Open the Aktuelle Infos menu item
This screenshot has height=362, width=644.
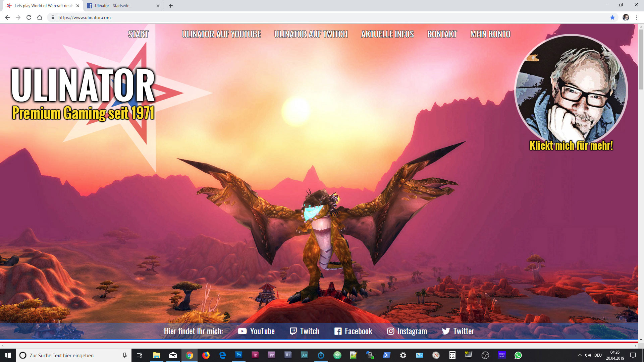387,34
